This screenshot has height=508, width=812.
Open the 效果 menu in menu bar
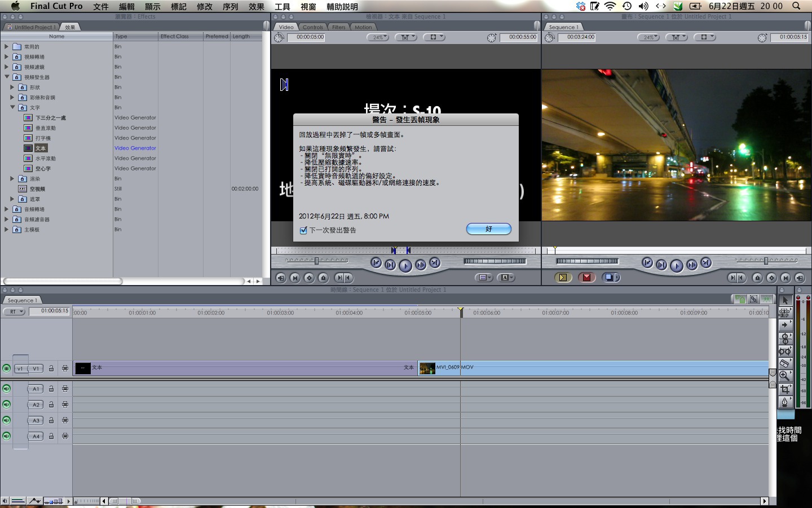257,6
